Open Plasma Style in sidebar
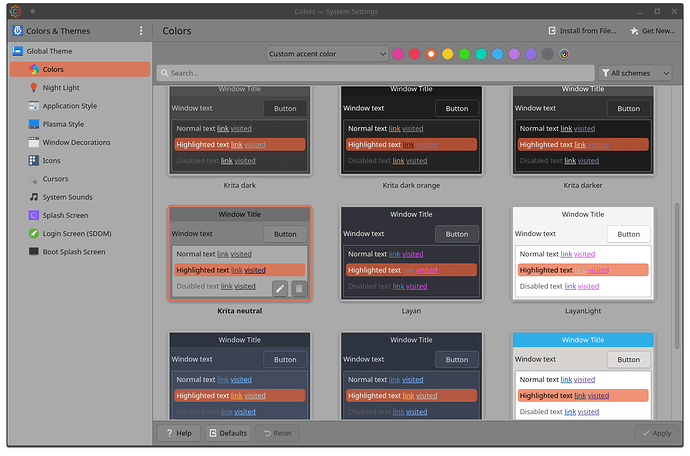The image size is (690, 456). pyautogui.click(x=63, y=124)
